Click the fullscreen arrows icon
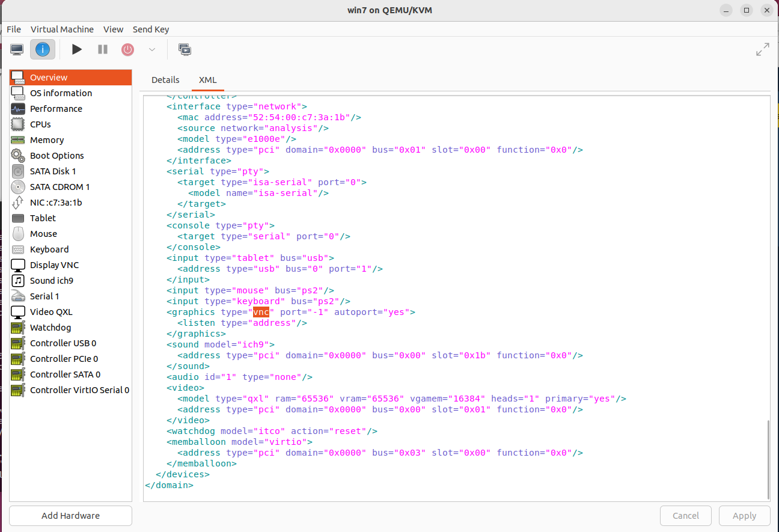 click(x=762, y=49)
